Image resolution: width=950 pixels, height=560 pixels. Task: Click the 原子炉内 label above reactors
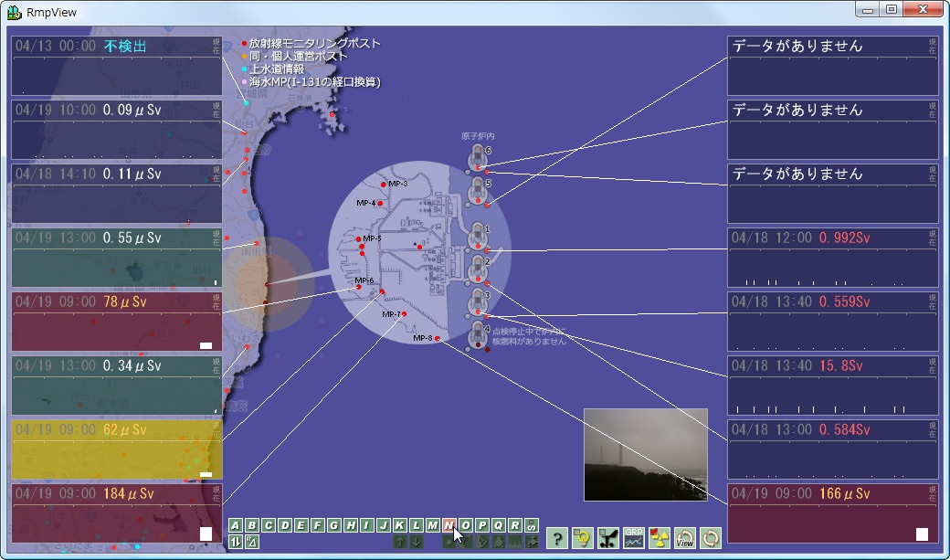478,136
